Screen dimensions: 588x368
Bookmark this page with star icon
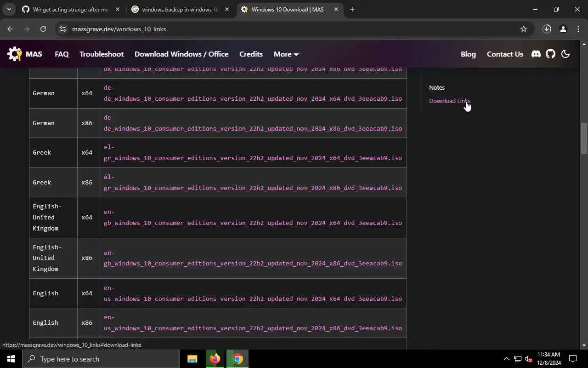pyautogui.click(x=523, y=29)
